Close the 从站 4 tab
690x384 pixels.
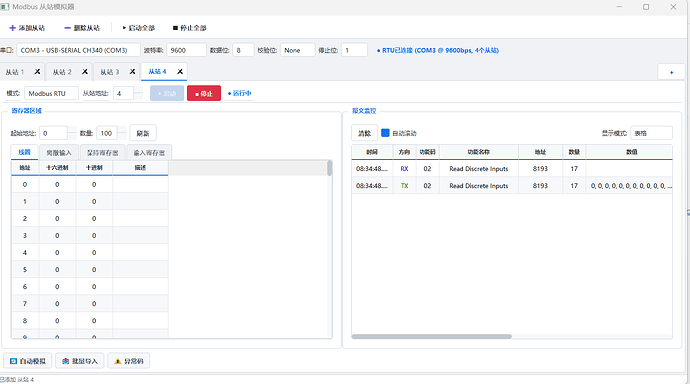coord(180,72)
